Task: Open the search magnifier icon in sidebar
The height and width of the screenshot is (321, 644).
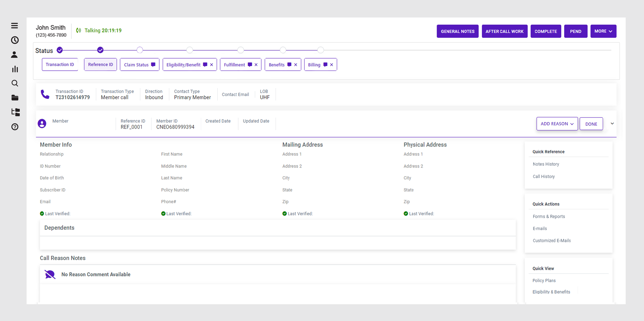Action: (x=15, y=83)
